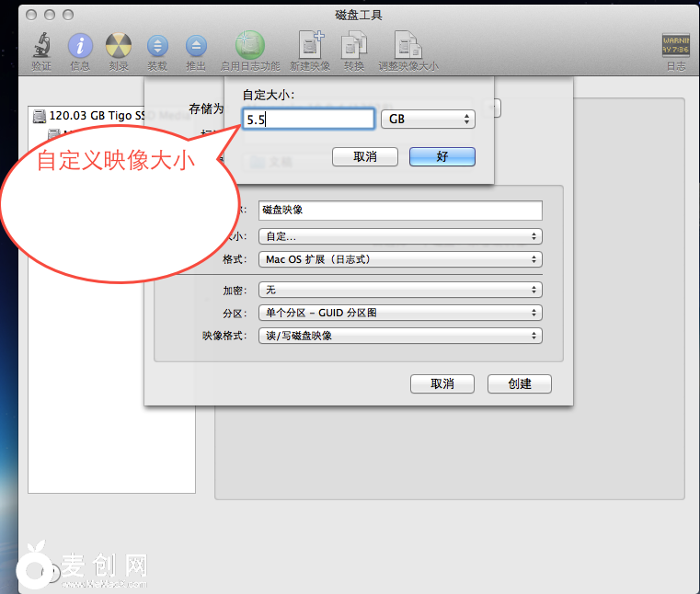Click the custom size input field showing 5.5
The width and height of the screenshot is (700, 594).
(x=308, y=120)
